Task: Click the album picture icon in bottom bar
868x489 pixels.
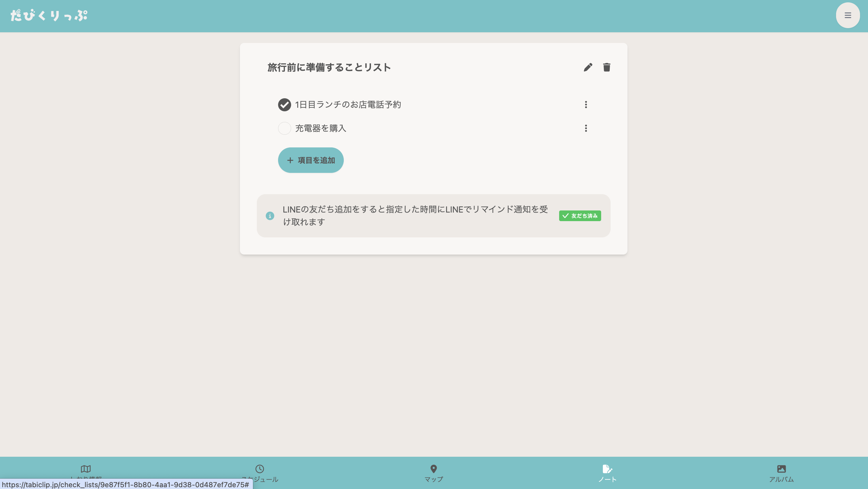Action: pyautogui.click(x=781, y=469)
